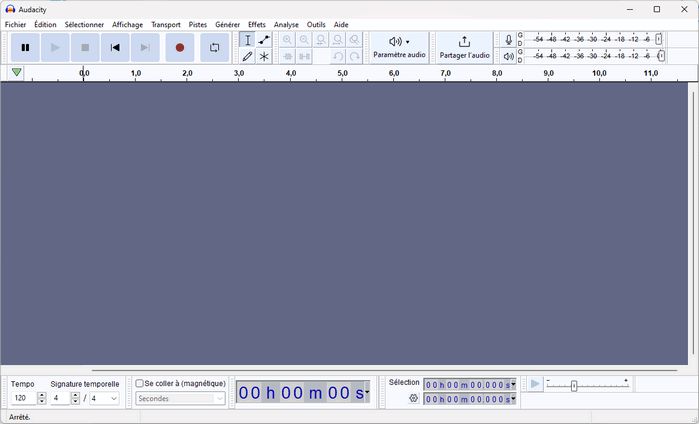Image resolution: width=699 pixels, height=424 pixels.
Task: Select the Multi-tool asterisk icon
Action: (264, 56)
